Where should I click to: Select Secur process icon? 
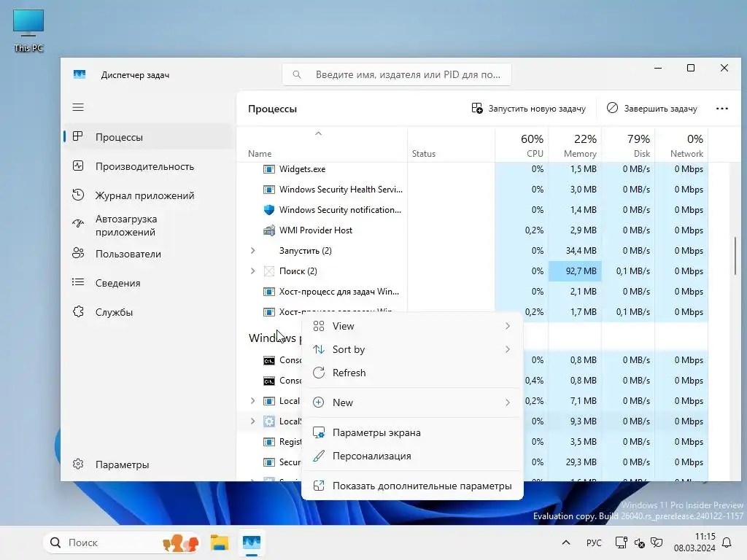point(269,462)
